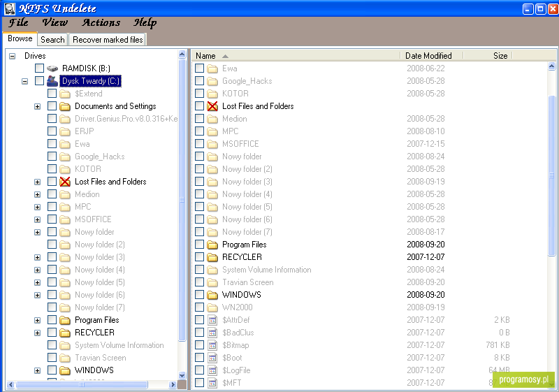This screenshot has height=392, width=559.
Task: Click the $Extend folder icon in tree
Action: [65, 94]
